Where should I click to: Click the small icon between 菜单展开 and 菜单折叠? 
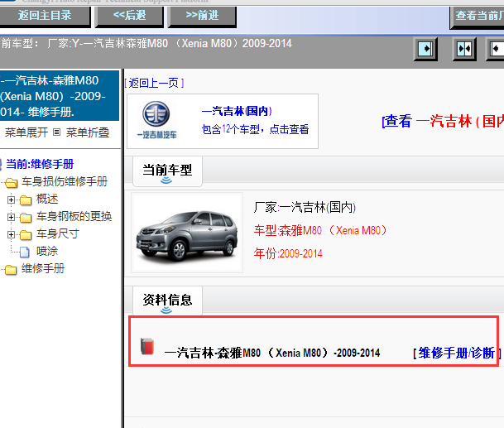[x=56, y=132]
